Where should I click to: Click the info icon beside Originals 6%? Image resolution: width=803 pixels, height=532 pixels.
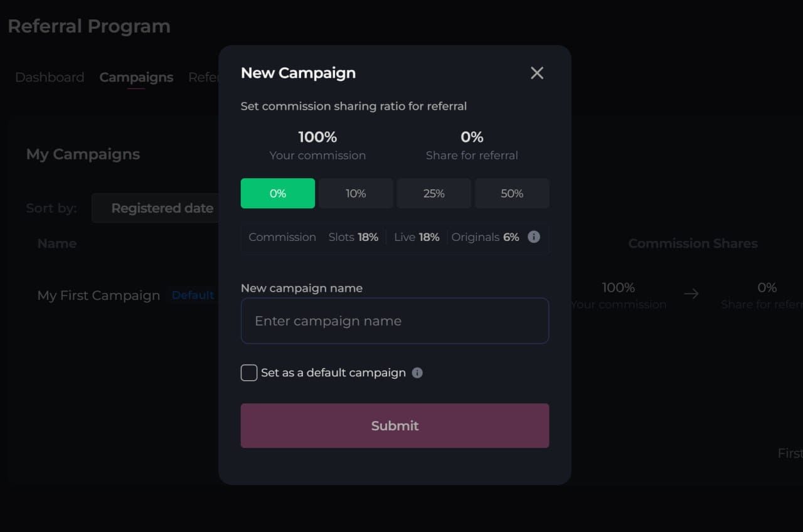coord(534,237)
